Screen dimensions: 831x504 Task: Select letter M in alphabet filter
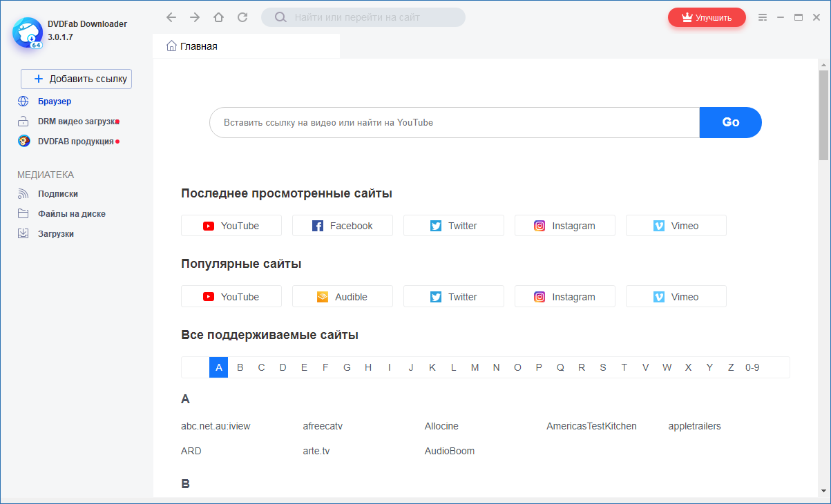click(475, 367)
